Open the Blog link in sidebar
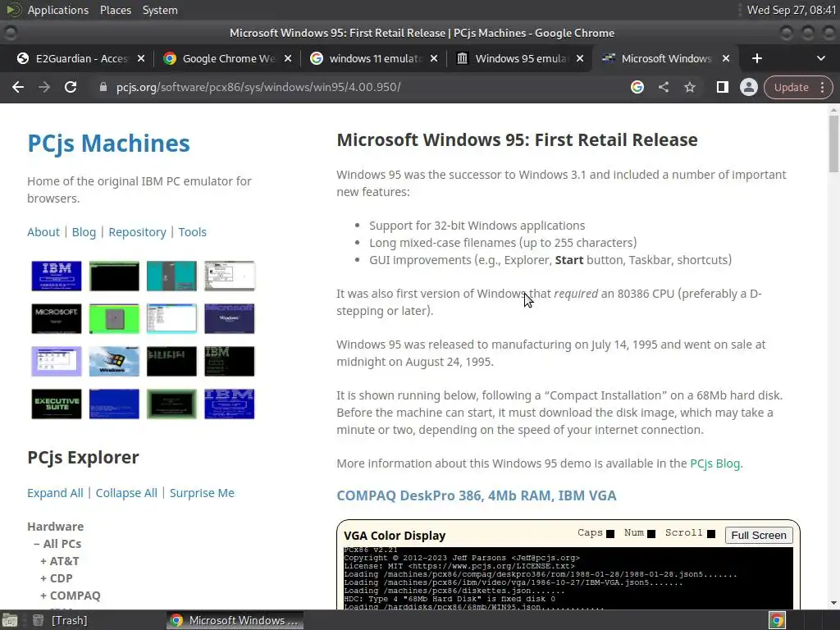This screenshot has width=840, height=630. coord(84,232)
